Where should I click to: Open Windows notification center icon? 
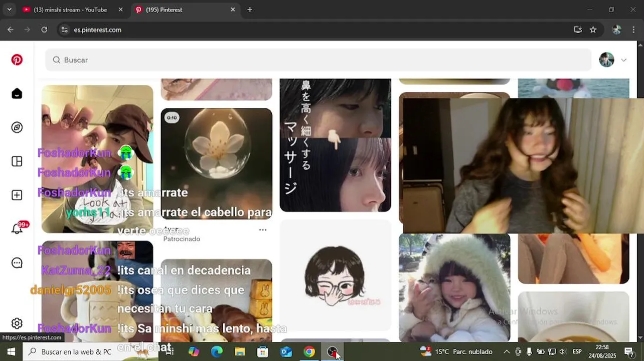point(629,352)
